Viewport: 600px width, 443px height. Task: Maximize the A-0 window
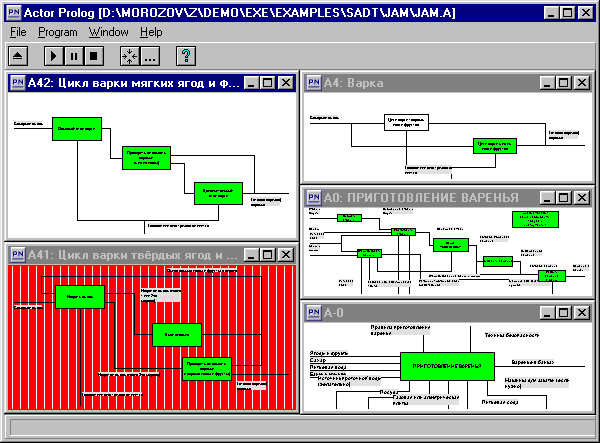click(x=563, y=313)
